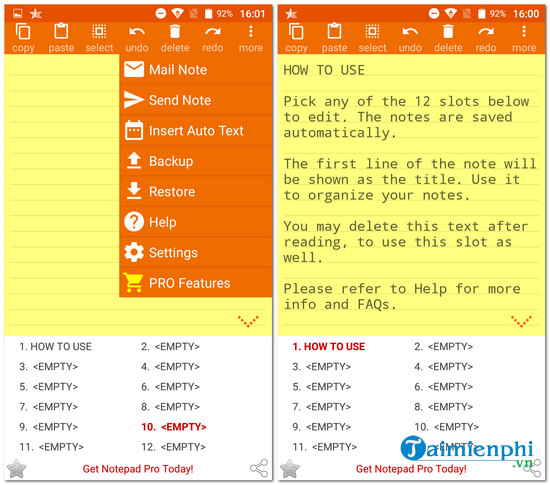Image resolution: width=550 pixels, height=485 pixels.
Task: Collapse slot list with right screen dotted chevron
Action: [521, 321]
